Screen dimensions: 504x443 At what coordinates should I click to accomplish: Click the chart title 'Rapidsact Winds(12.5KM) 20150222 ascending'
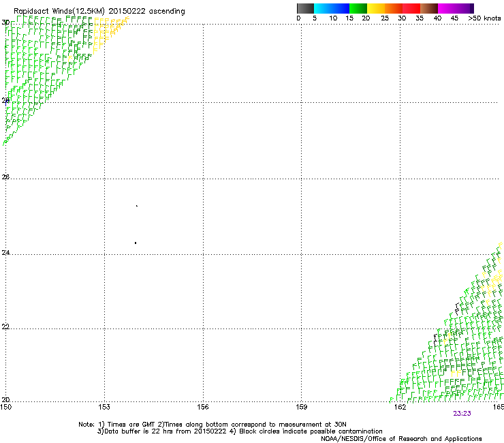(99, 12)
